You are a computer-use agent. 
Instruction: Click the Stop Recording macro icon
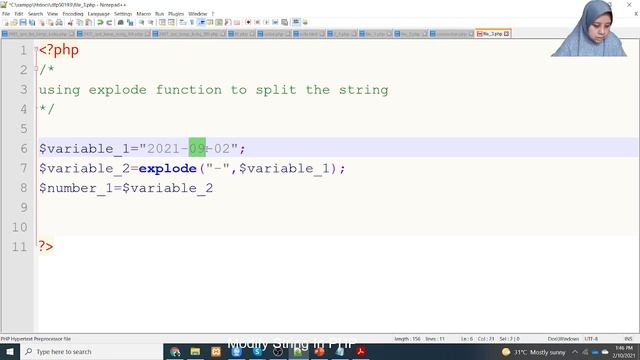coord(257,22)
